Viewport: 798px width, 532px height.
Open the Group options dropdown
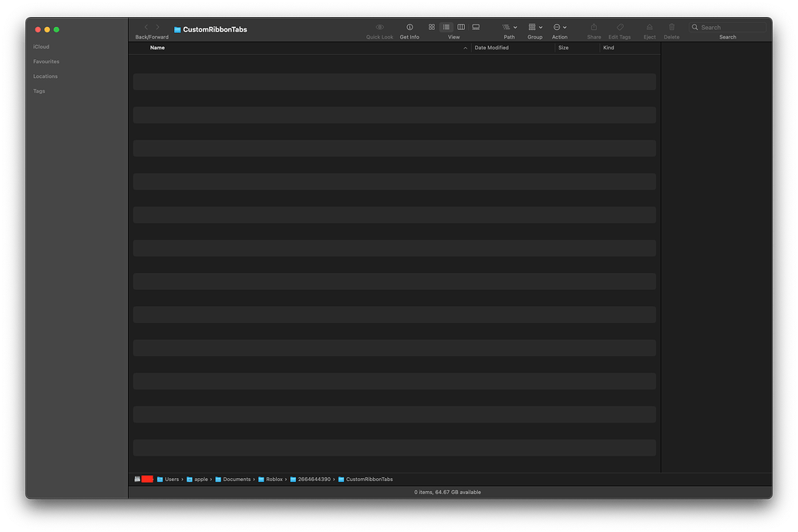coord(535,28)
